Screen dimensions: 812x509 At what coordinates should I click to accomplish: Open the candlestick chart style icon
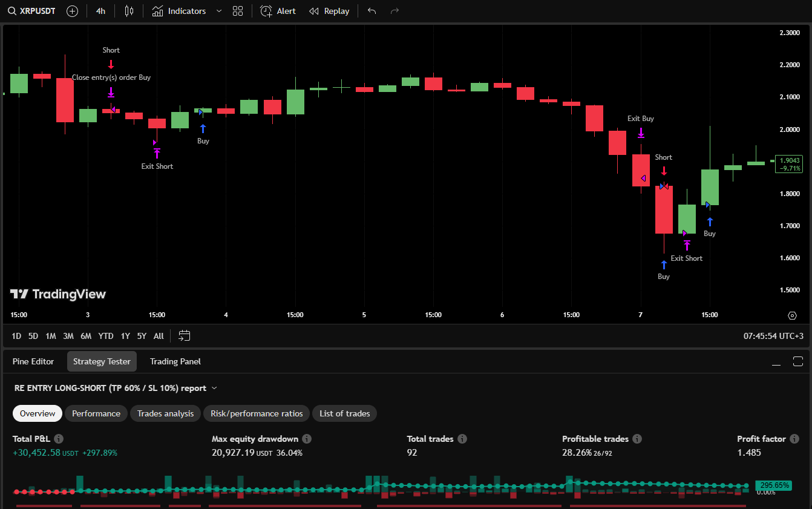point(128,11)
